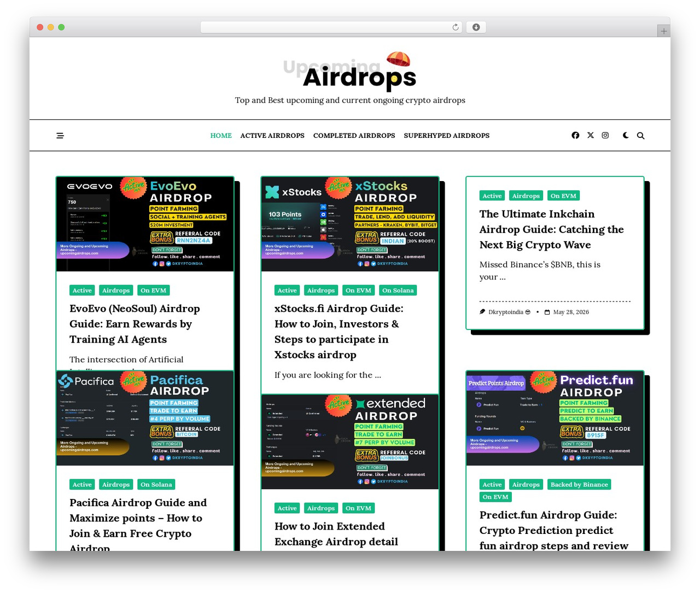Open the hamburger sidebar menu icon
Viewport: 700px width, 593px height.
click(60, 136)
